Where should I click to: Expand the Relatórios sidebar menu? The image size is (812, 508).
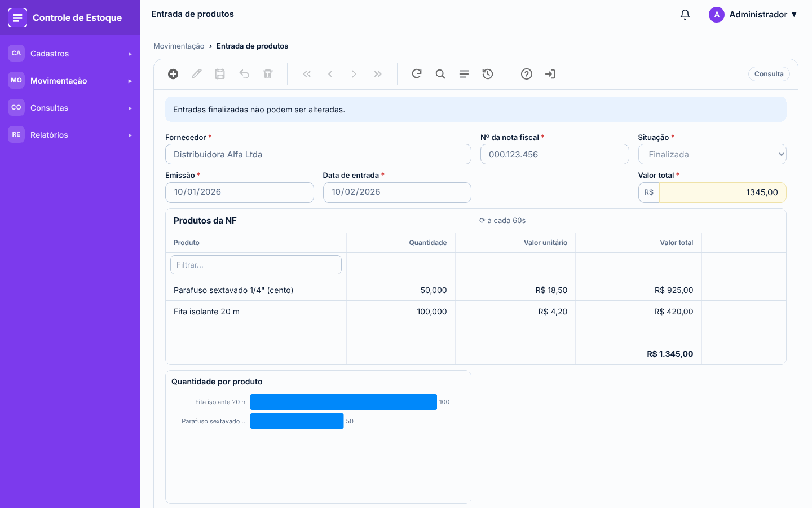(x=70, y=135)
